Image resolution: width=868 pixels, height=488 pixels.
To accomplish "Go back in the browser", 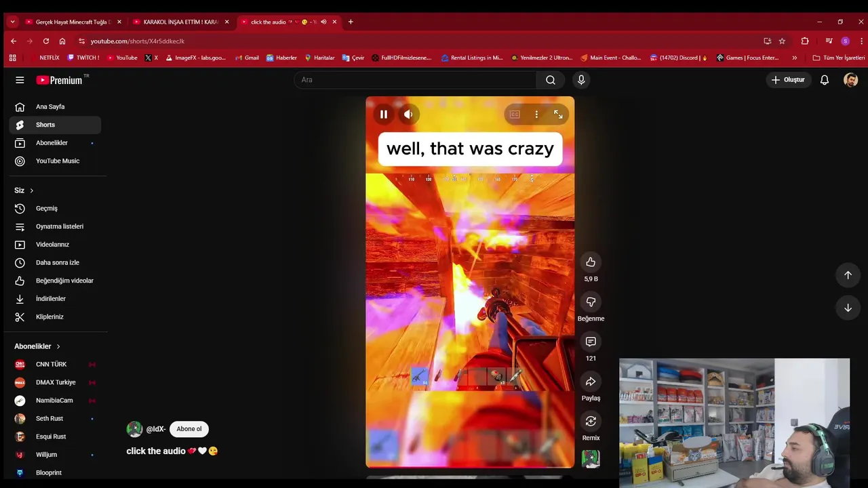I will point(14,41).
